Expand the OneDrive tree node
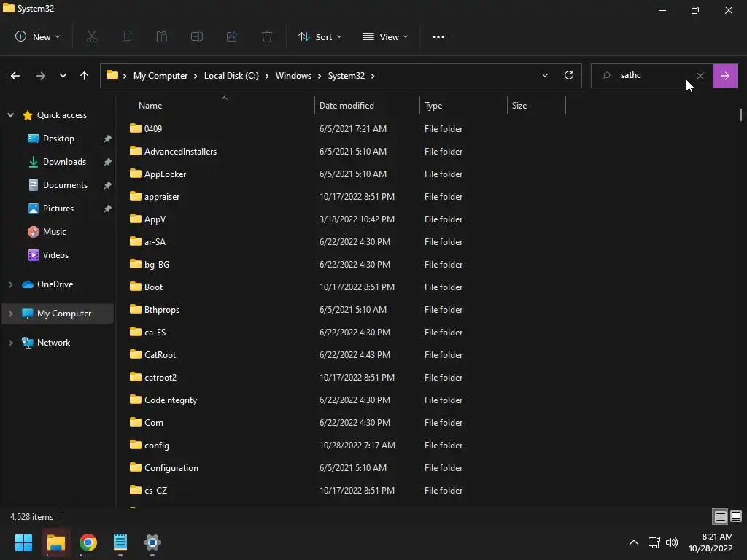 pyautogui.click(x=10, y=284)
